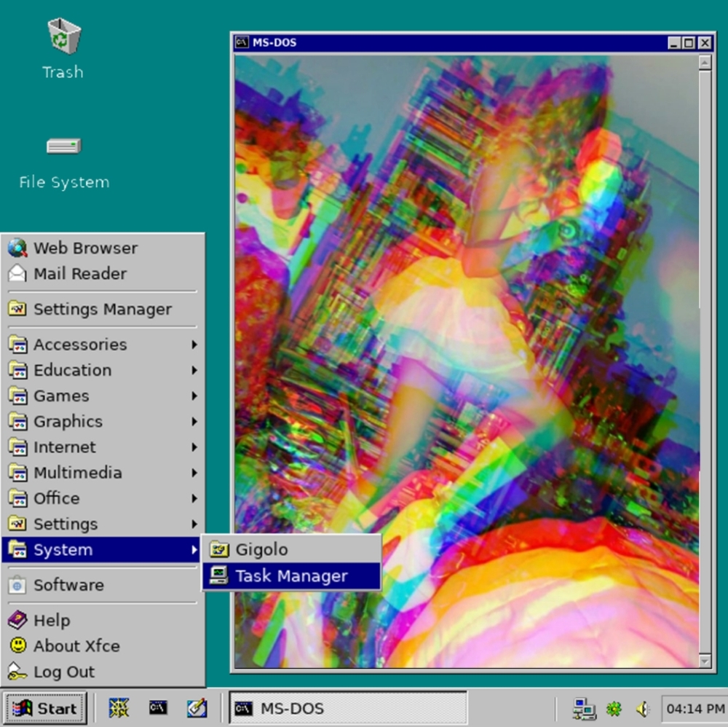
Task: Click MS-DOS scrollbar down arrow
Action: pos(705,661)
